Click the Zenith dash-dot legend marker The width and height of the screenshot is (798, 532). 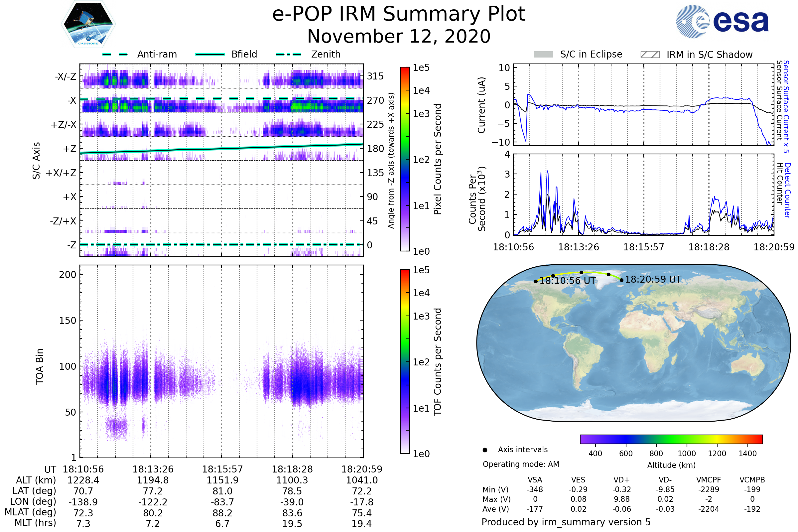pyautogui.click(x=289, y=54)
